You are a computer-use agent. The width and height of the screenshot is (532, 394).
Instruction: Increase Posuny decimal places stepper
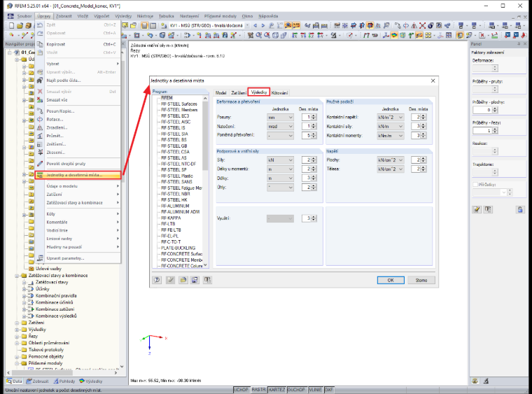[x=314, y=115]
